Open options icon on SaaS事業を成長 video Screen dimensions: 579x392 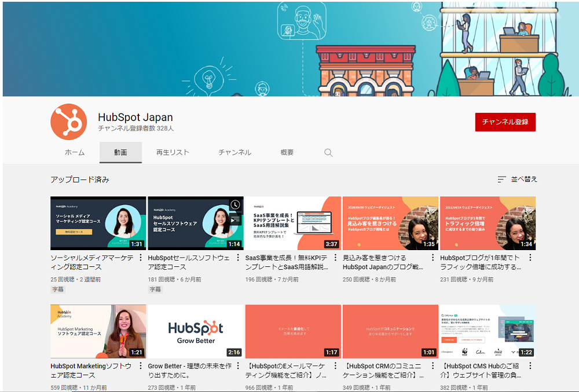pos(335,257)
